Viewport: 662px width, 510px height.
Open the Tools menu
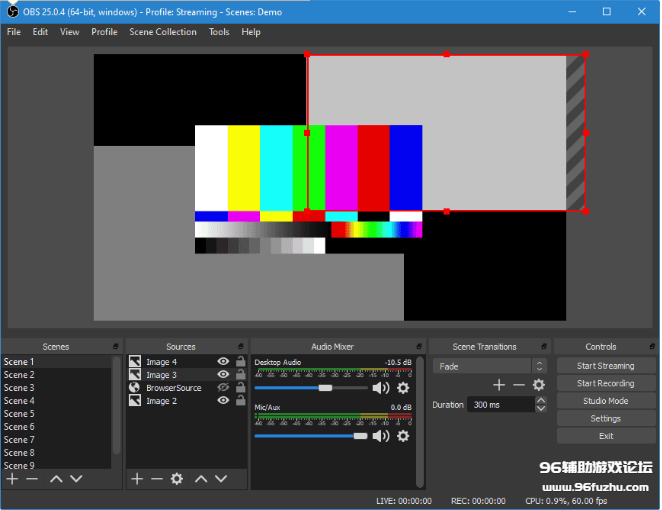[x=219, y=32]
